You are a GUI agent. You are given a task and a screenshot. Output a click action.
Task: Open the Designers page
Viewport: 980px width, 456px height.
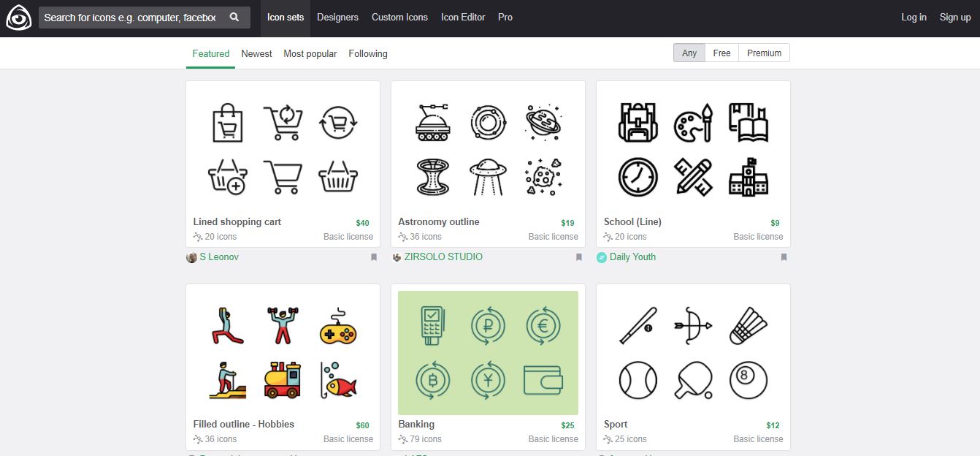[337, 17]
